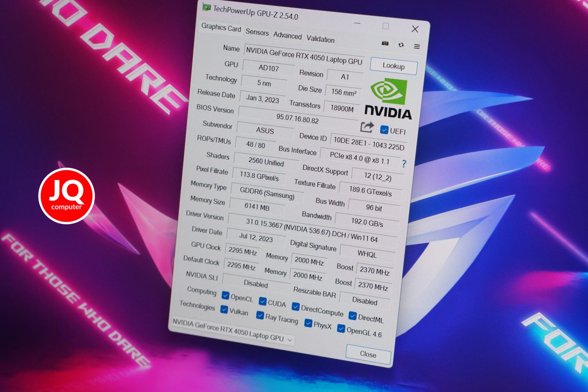Click the Default Clock 2295 MHz value
The image size is (588, 392).
pos(241,266)
